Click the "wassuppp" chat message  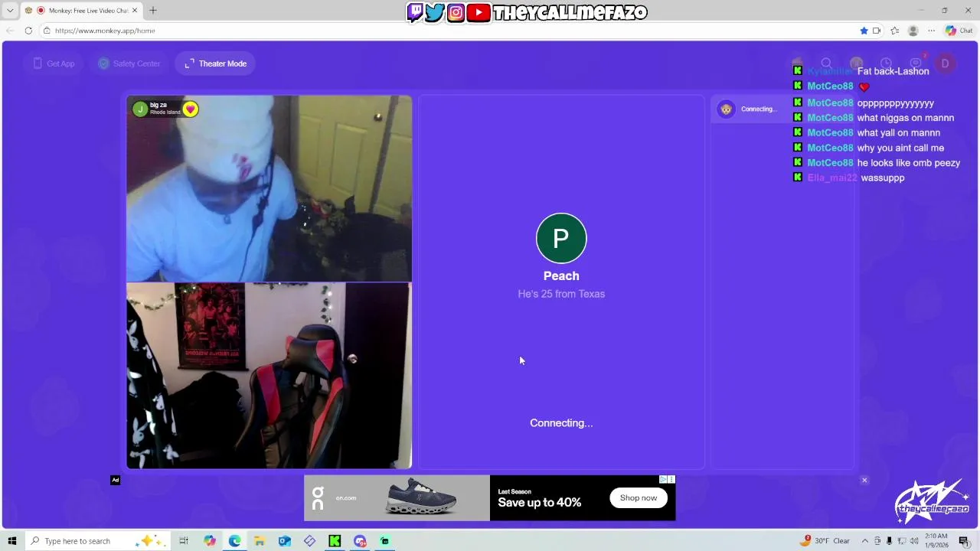click(882, 178)
